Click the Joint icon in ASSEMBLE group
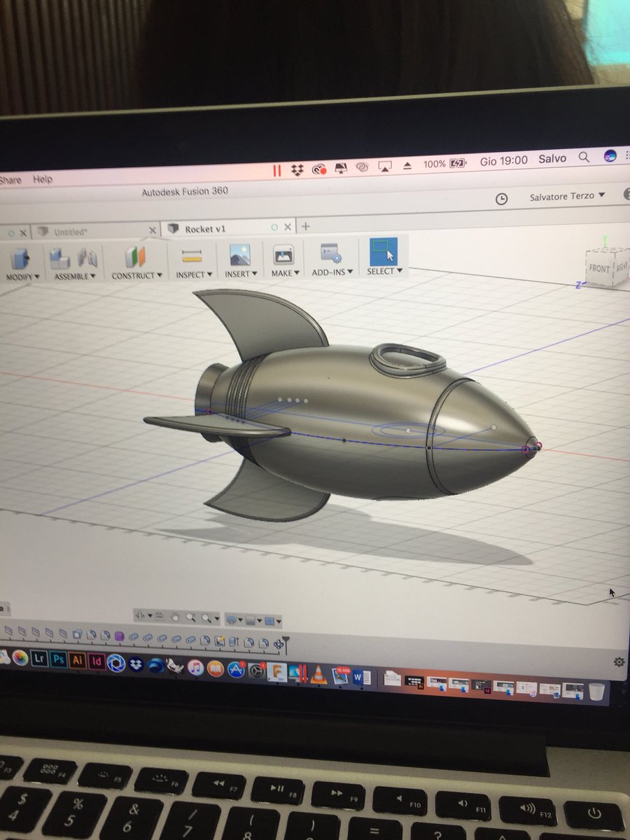630x840 pixels. (x=87, y=258)
